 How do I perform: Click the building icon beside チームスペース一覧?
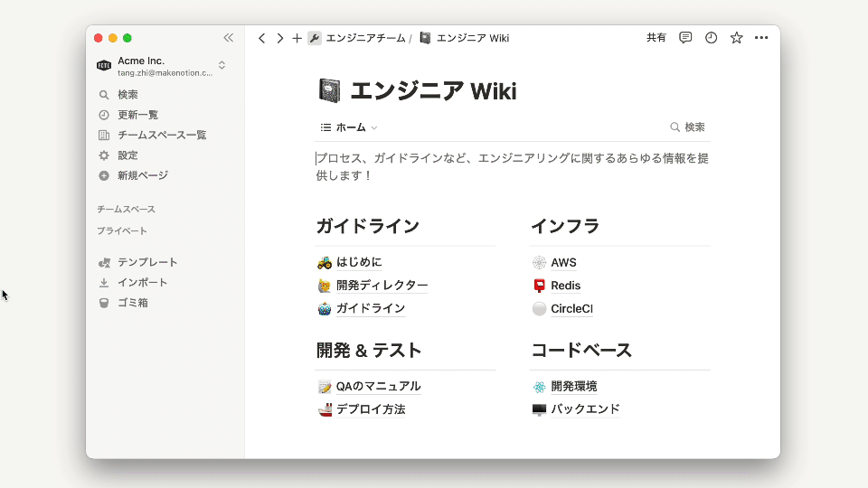point(103,135)
